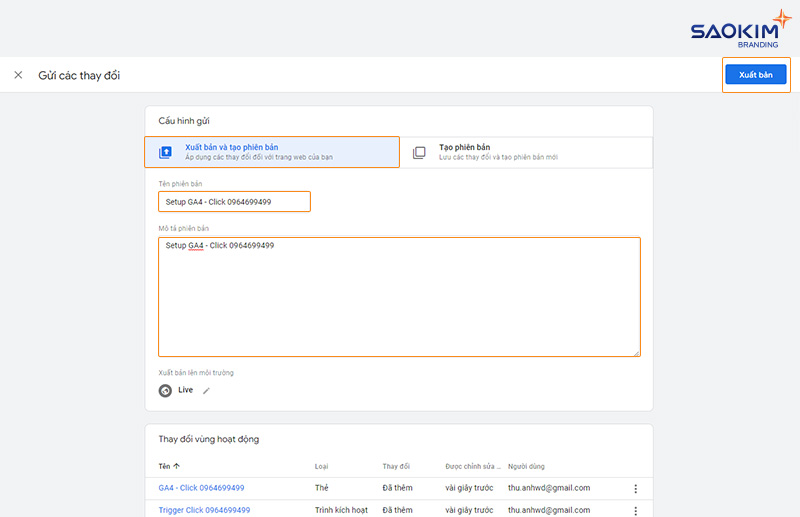Screen dimensions: 800x517
Task: Focus the Tên phiên bản input field
Action: pyautogui.click(x=234, y=202)
